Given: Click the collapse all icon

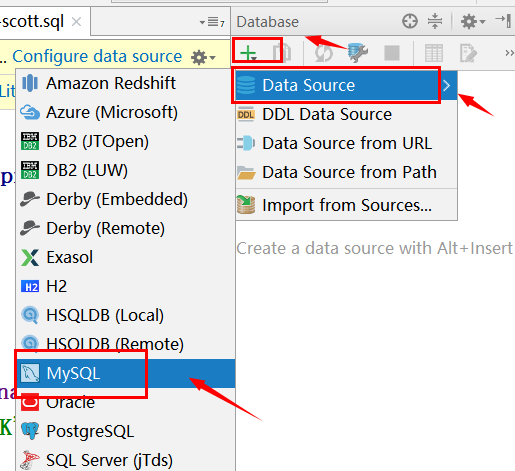Looking at the screenshot, I should (435, 22).
